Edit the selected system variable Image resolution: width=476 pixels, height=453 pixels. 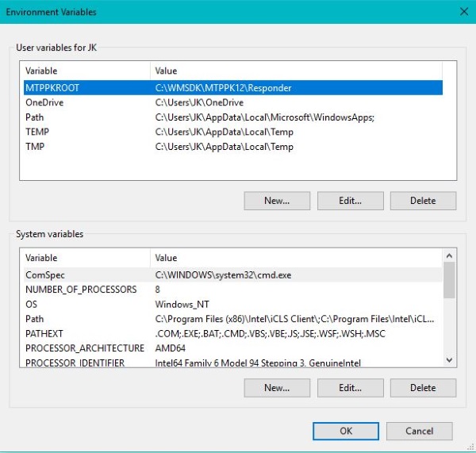pyautogui.click(x=351, y=388)
